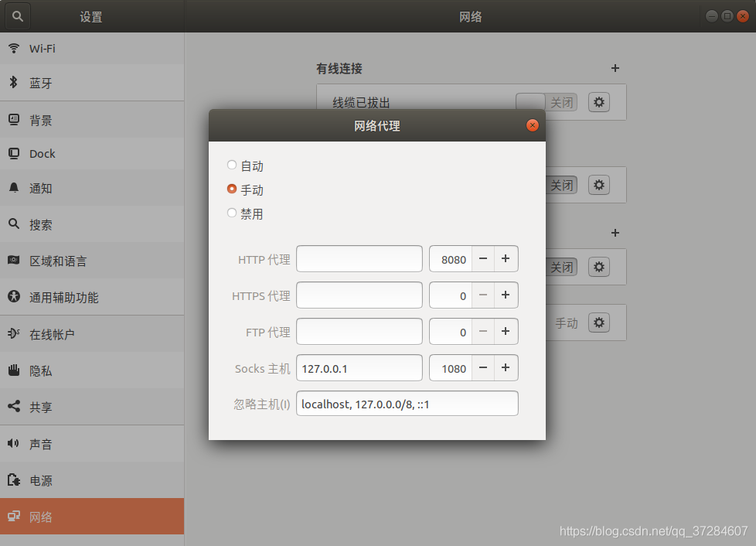
Task: Click the HTTPS port field showing 0
Action: (451, 295)
